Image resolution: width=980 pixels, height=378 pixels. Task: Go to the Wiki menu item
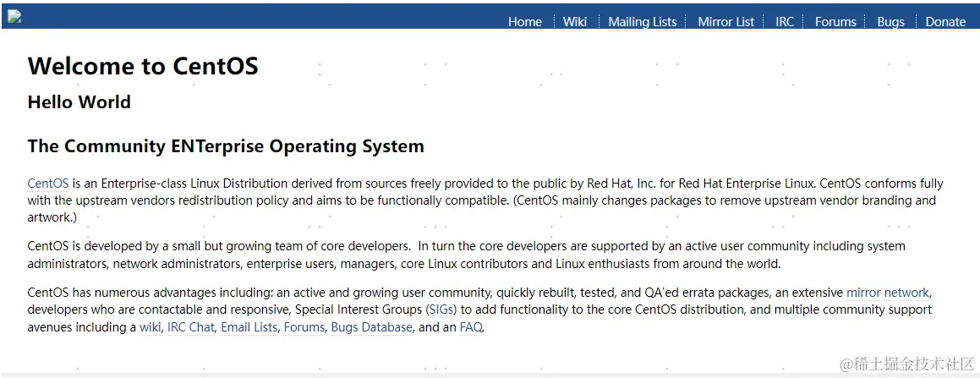[574, 22]
